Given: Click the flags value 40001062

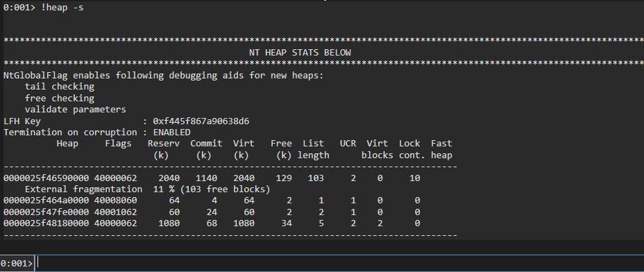Looking at the screenshot, I should tap(115, 212).
